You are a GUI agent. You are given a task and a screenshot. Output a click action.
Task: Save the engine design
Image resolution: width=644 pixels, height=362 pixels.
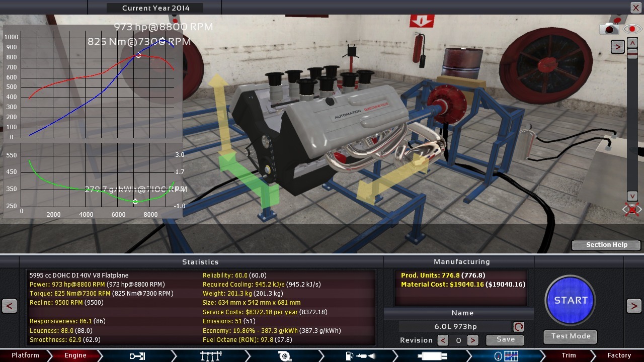click(505, 340)
